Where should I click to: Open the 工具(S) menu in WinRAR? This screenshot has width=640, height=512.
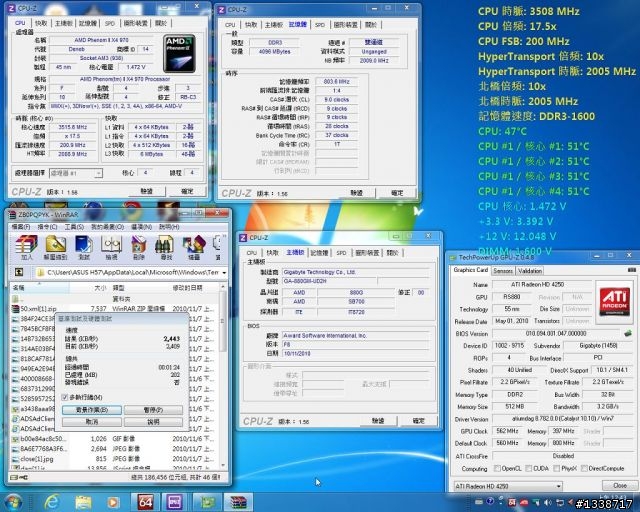(x=74, y=227)
